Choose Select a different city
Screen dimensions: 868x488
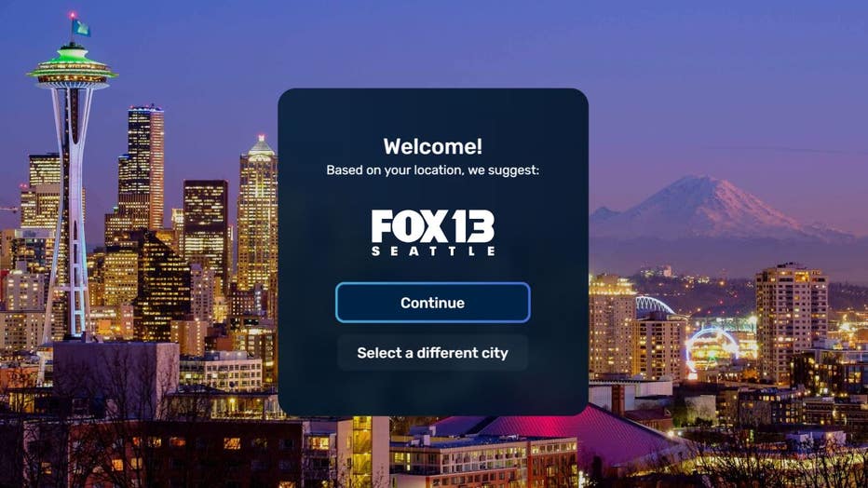(432, 352)
